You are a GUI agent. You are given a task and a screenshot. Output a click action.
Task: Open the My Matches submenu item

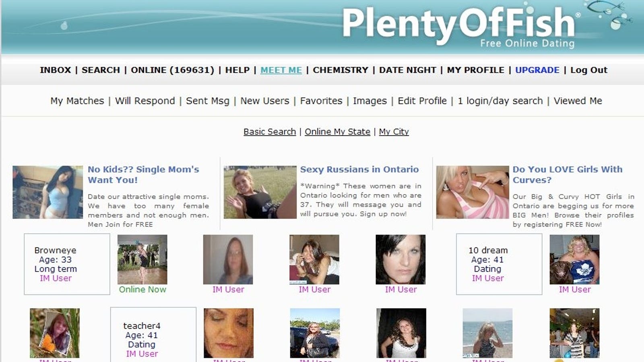(77, 101)
